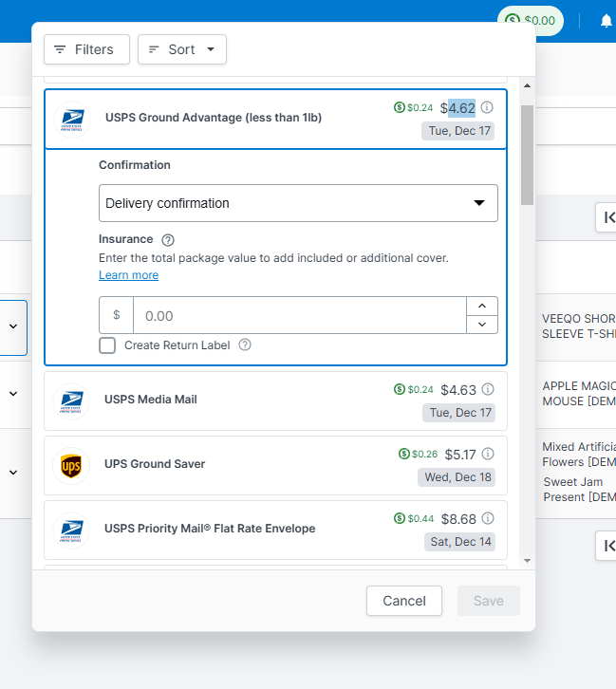Click green credit icon on Media Mail row
Screen dimensions: 616x689
(x=400, y=389)
